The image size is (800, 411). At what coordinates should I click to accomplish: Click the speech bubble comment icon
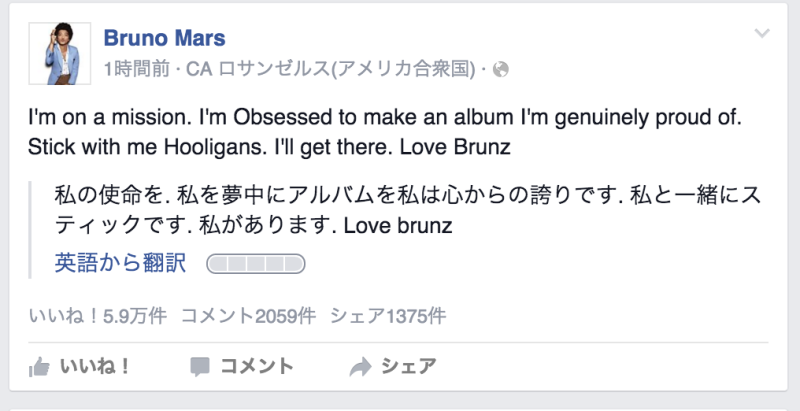tap(200, 367)
